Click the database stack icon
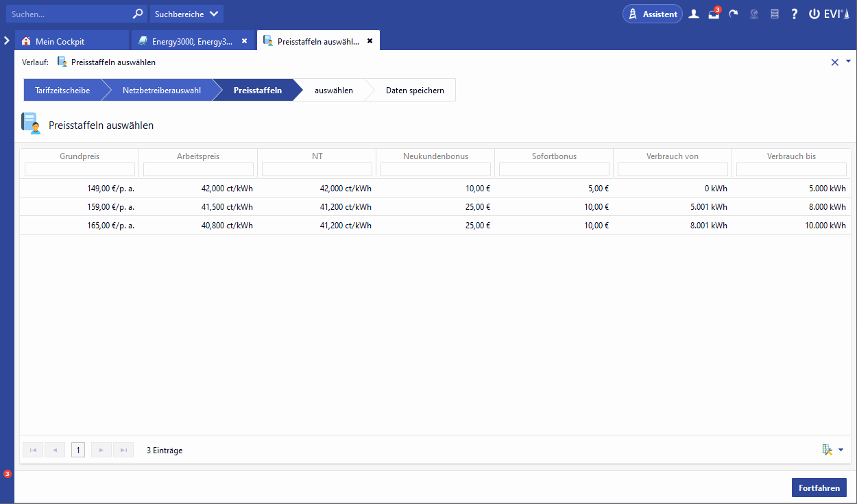Screen dimensions: 857x504 pyautogui.click(x=775, y=14)
